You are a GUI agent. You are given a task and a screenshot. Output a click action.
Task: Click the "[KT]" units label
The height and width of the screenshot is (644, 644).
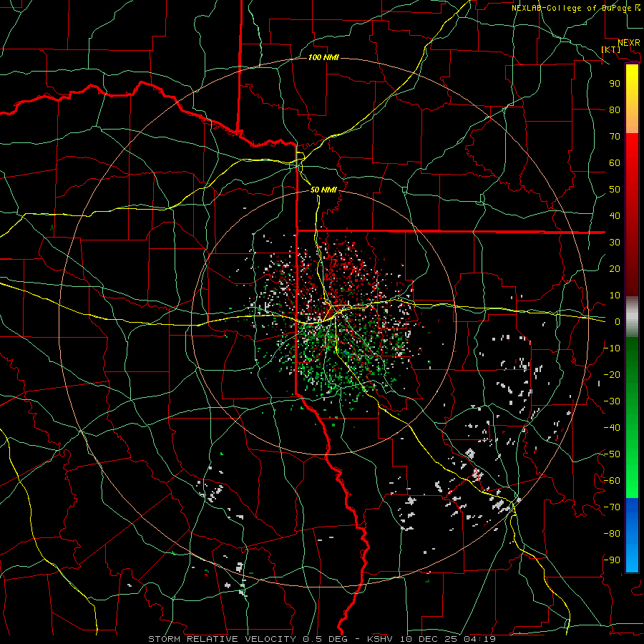611,49
